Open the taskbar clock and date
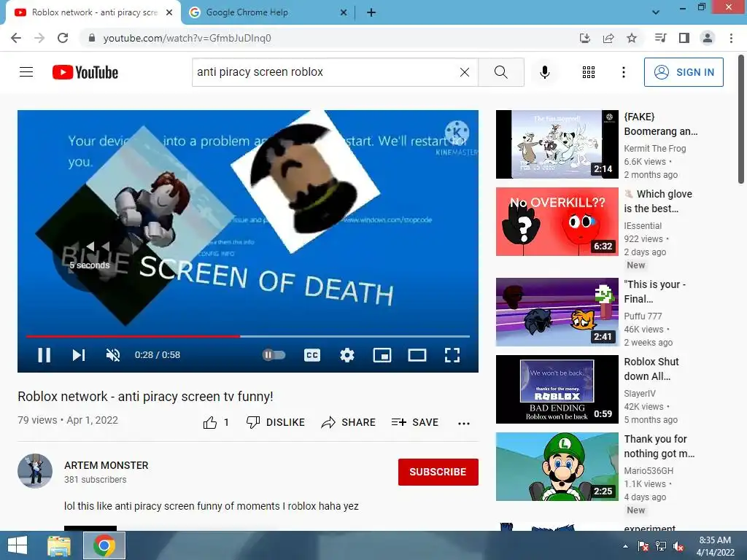Image resolution: width=747 pixels, height=560 pixels. pyautogui.click(x=715, y=546)
